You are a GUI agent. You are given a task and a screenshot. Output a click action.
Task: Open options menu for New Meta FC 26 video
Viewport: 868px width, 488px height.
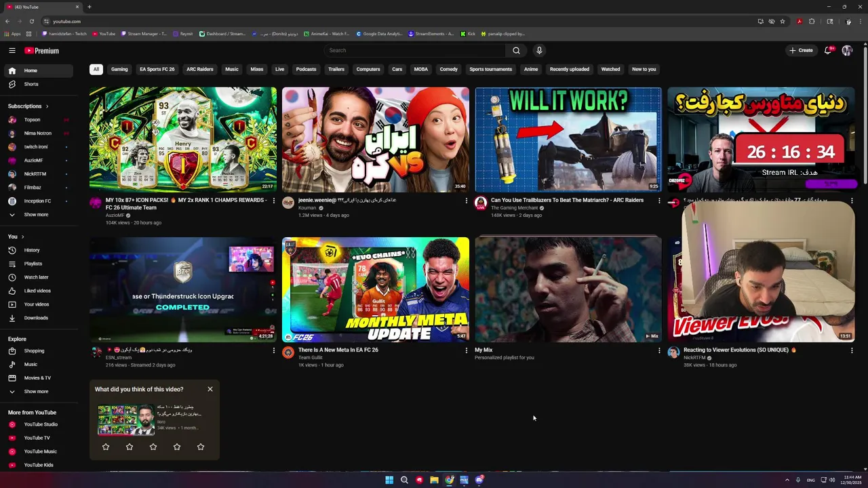click(466, 350)
